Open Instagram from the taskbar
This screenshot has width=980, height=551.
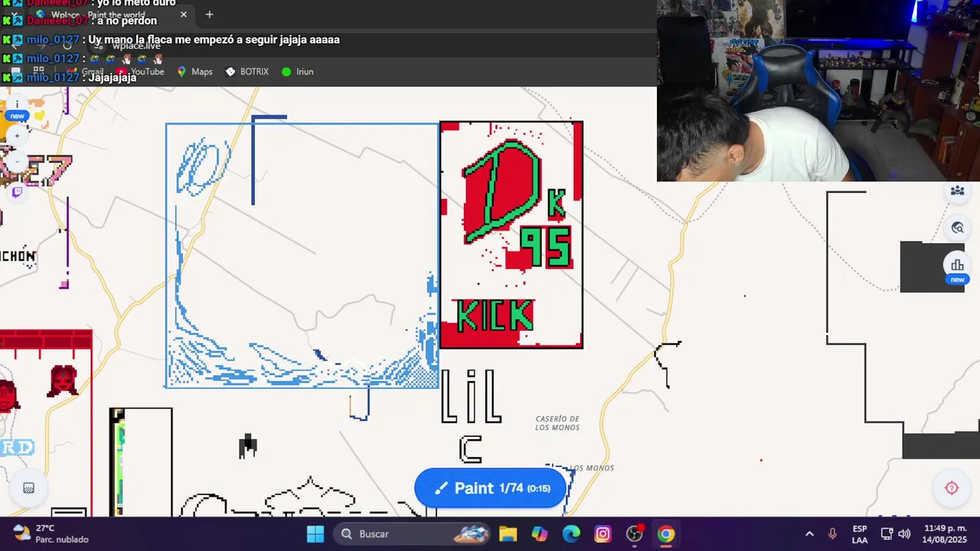pos(603,534)
